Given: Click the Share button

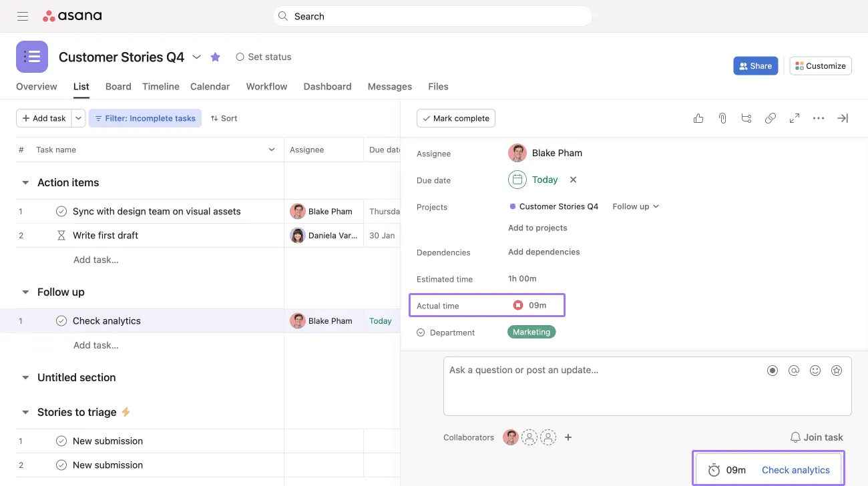Looking at the screenshot, I should pyautogui.click(x=755, y=65).
